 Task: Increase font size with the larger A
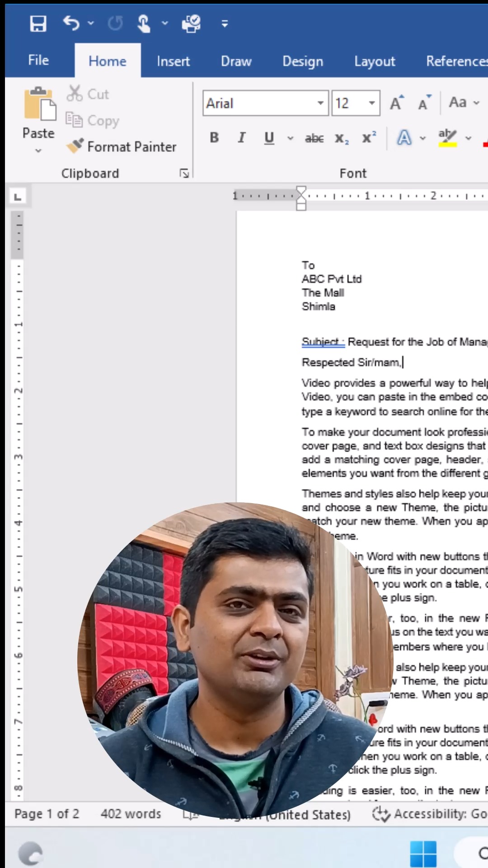(397, 103)
